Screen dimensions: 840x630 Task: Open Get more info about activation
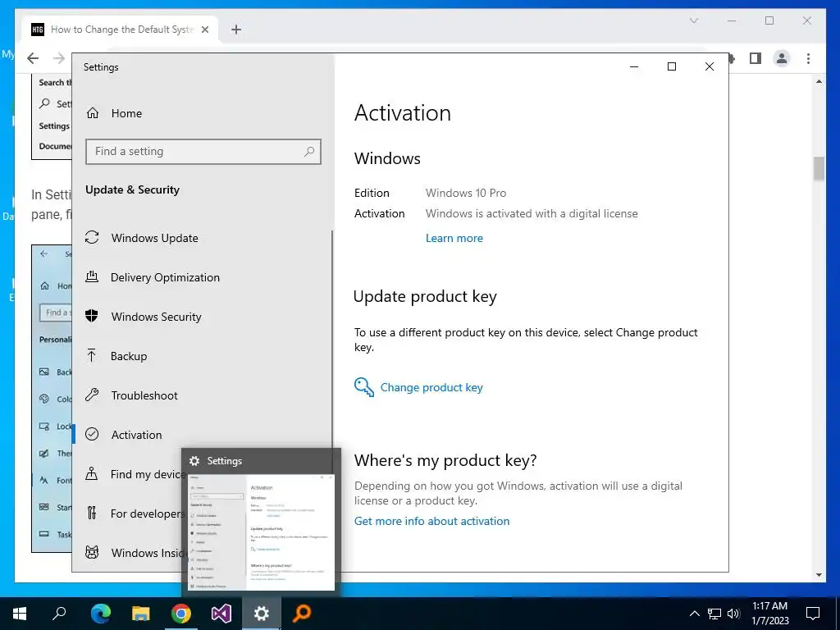point(431,521)
